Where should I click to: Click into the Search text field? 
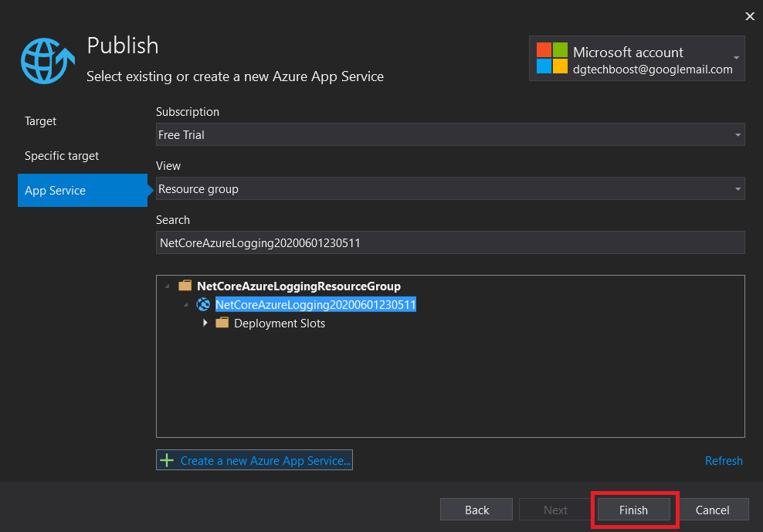[x=449, y=243]
